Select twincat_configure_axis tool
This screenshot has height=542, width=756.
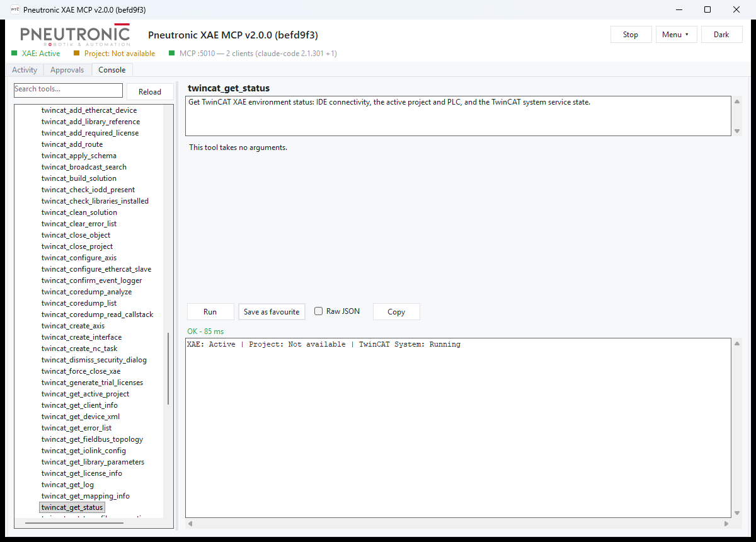(x=79, y=258)
